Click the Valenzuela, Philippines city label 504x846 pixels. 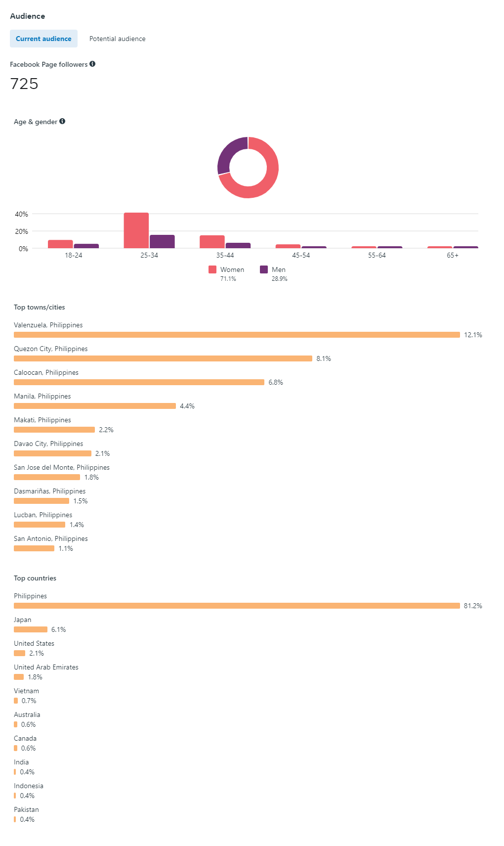[x=48, y=325]
